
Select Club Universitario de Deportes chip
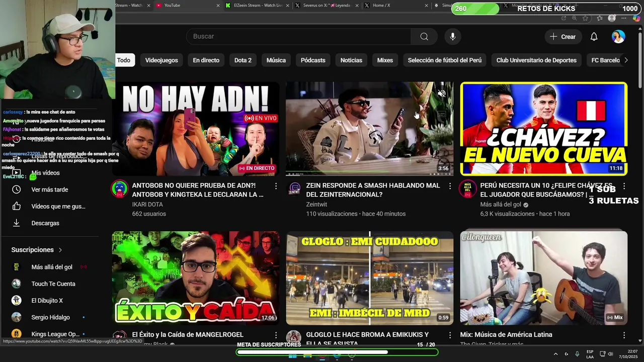point(536,60)
